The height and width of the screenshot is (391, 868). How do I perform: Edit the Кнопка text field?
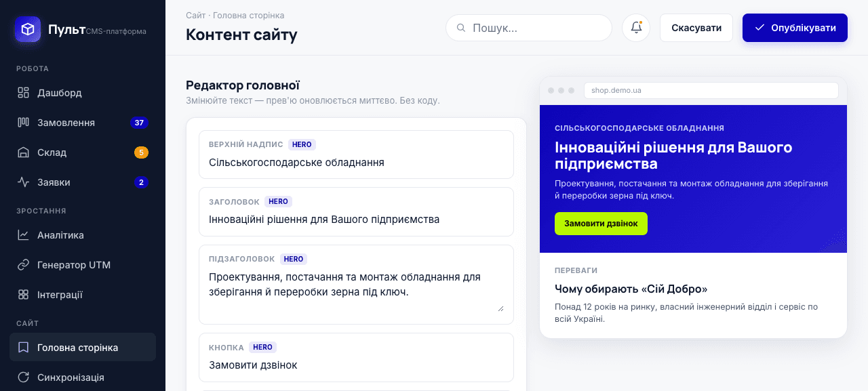(x=356, y=365)
